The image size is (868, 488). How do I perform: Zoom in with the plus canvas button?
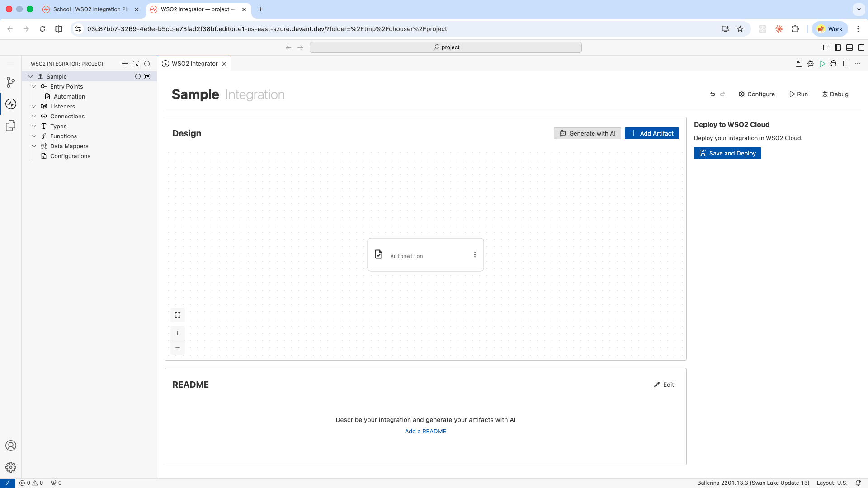[178, 333]
